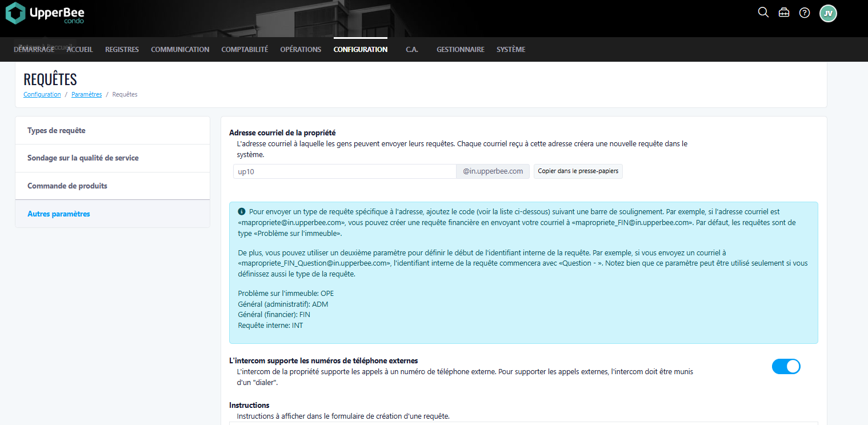Click the UpperBee condo logo

coord(44,13)
